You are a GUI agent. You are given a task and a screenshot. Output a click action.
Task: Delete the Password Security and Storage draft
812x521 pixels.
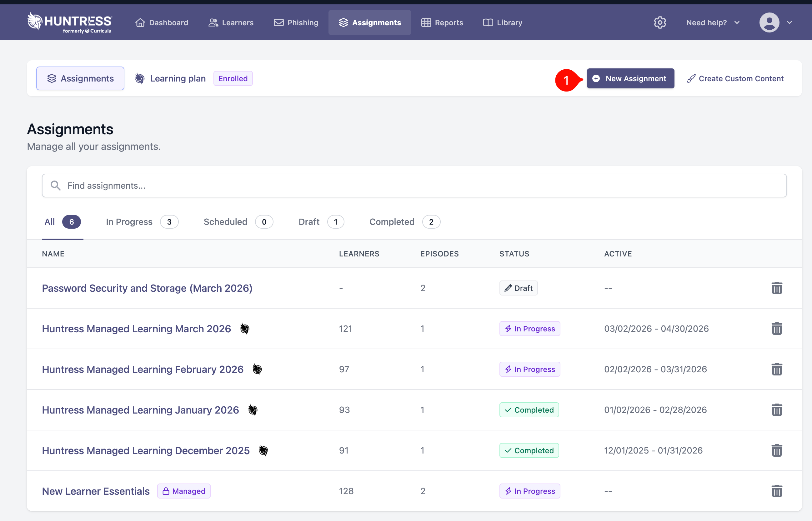pyautogui.click(x=776, y=288)
